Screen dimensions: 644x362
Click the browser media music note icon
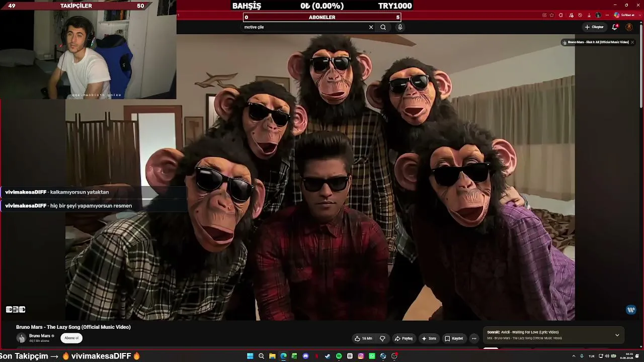[571, 15]
